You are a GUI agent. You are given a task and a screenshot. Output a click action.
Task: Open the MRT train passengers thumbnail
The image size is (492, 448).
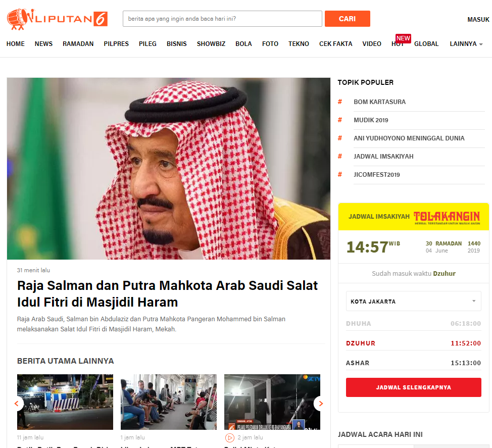169,402
